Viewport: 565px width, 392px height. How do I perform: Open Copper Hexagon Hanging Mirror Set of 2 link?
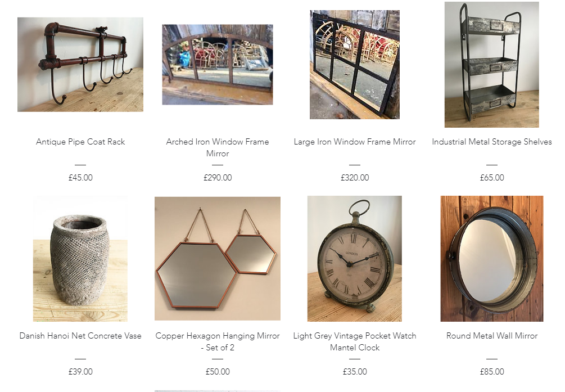click(x=218, y=341)
